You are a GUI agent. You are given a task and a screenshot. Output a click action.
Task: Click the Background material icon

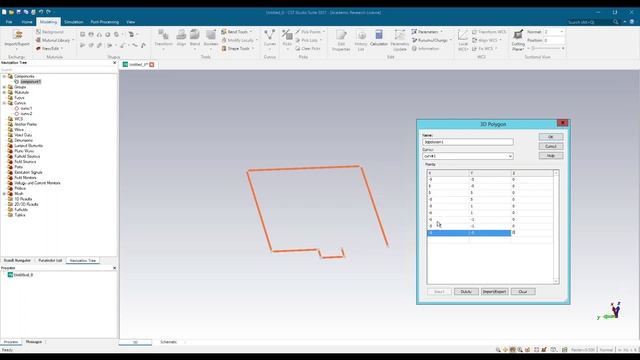[x=38, y=32]
